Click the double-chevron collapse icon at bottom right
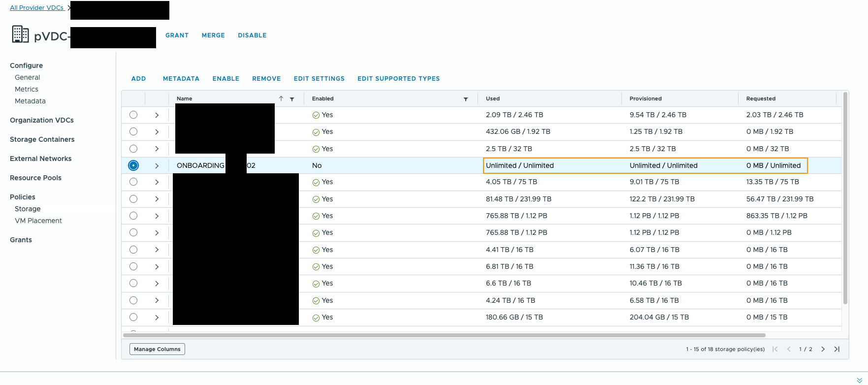868x385 pixels. tap(860, 380)
